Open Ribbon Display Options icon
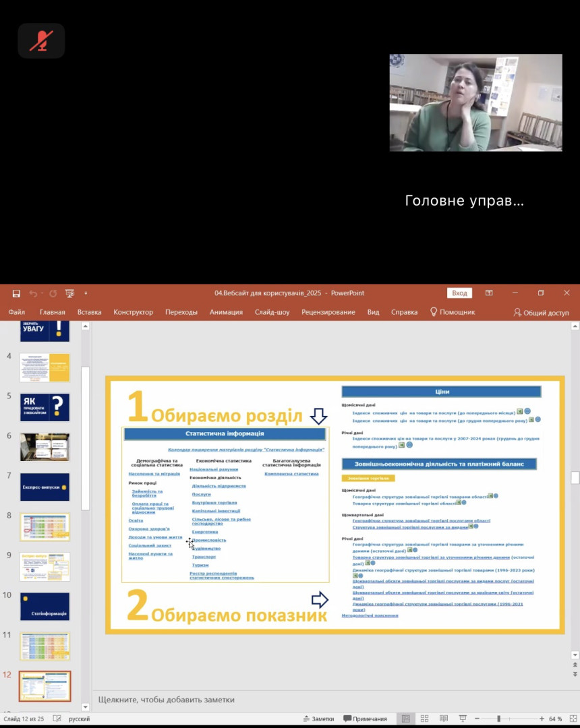The image size is (580, 728). point(489,293)
